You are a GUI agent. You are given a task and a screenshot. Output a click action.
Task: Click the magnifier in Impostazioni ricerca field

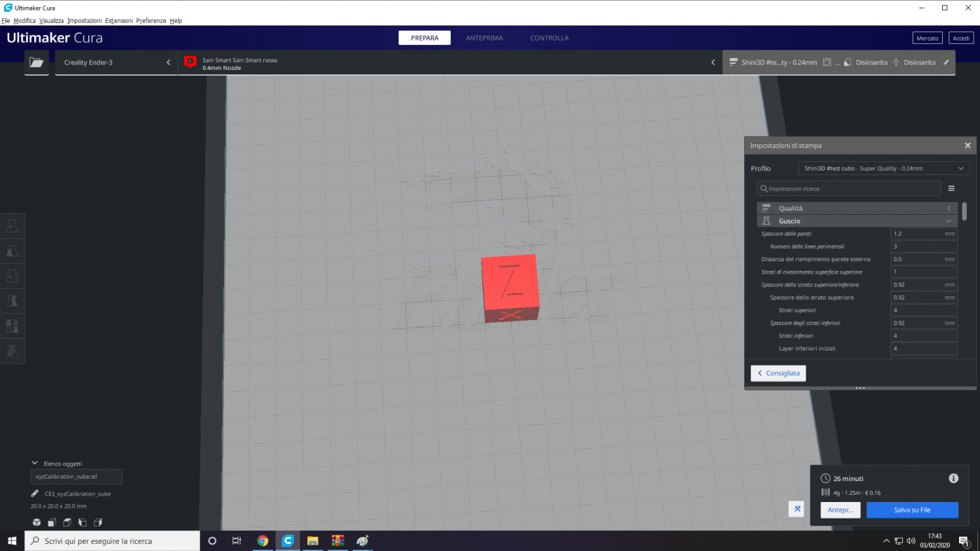[764, 189]
